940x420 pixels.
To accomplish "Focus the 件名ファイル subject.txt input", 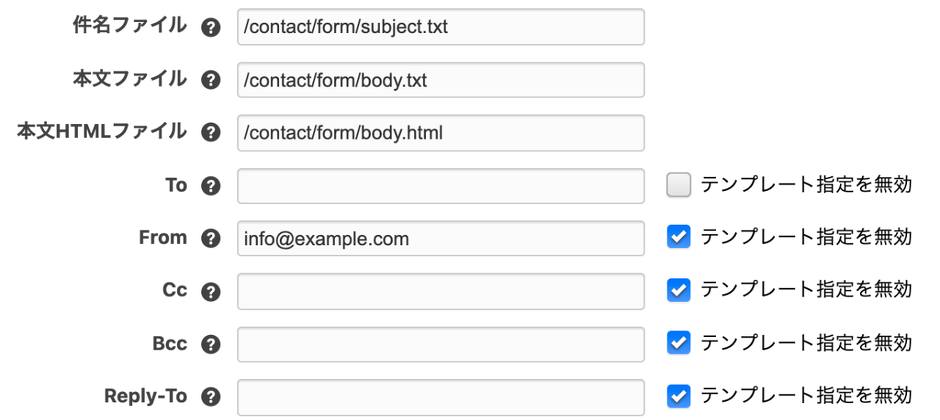I will pyautogui.click(x=441, y=27).
